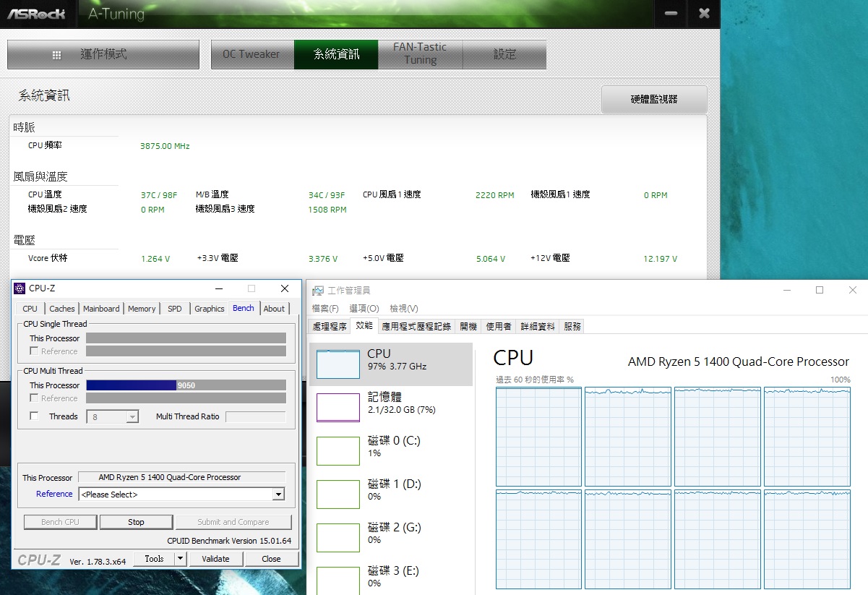This screenshot has height=595, width=868.
Task: Toggle the Single Thread Reference checkbox
Action: [x=34, y=351]
